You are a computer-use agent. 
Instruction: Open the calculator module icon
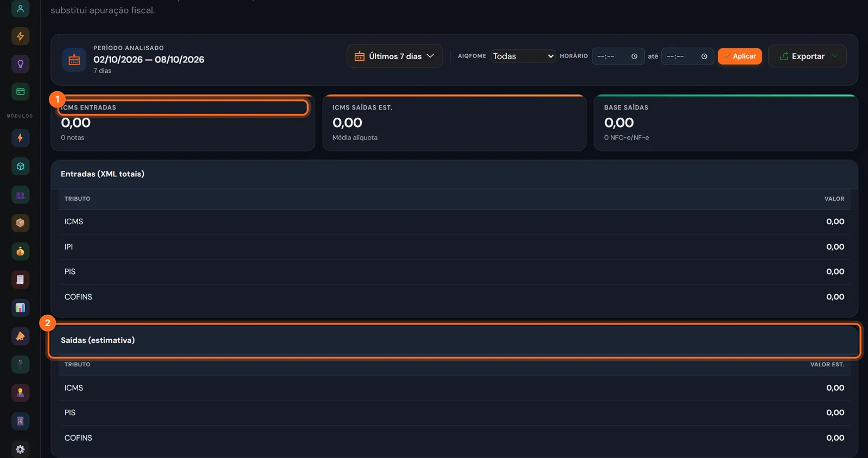click(x=20, y=421)
